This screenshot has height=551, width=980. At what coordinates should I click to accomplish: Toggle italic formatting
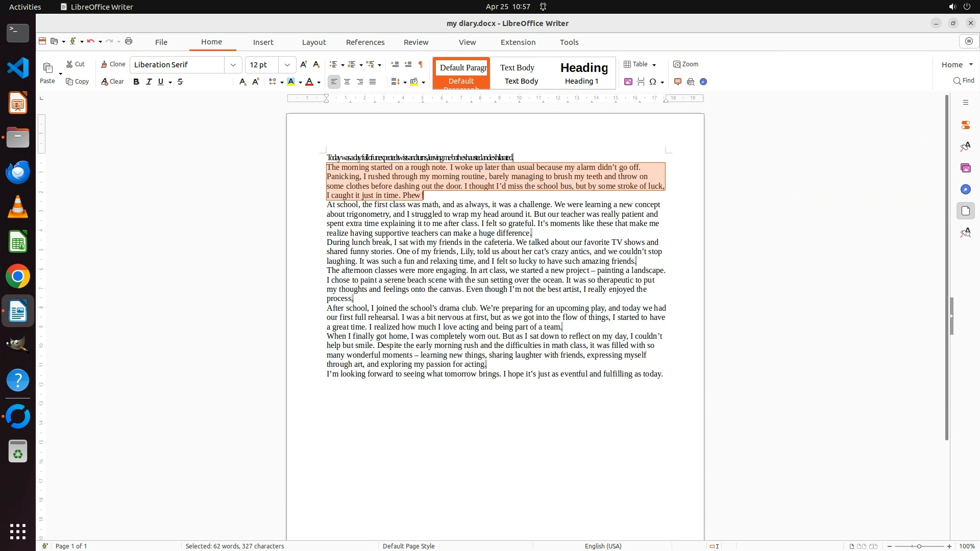149,82
